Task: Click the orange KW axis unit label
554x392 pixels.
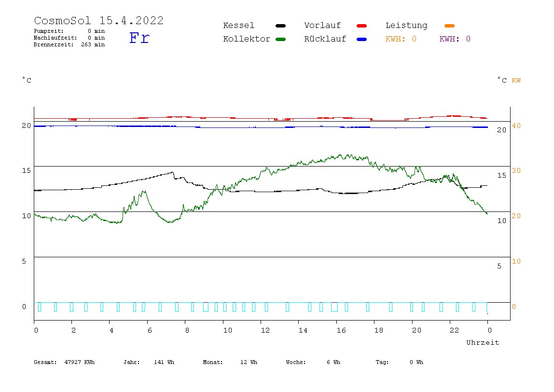Action: 516,80
